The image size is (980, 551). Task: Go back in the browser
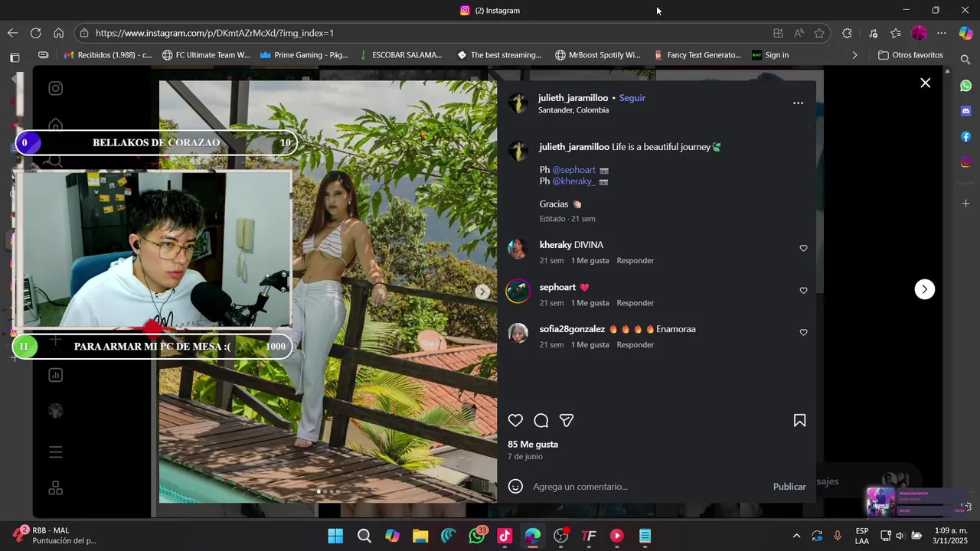tap(12, 33)
